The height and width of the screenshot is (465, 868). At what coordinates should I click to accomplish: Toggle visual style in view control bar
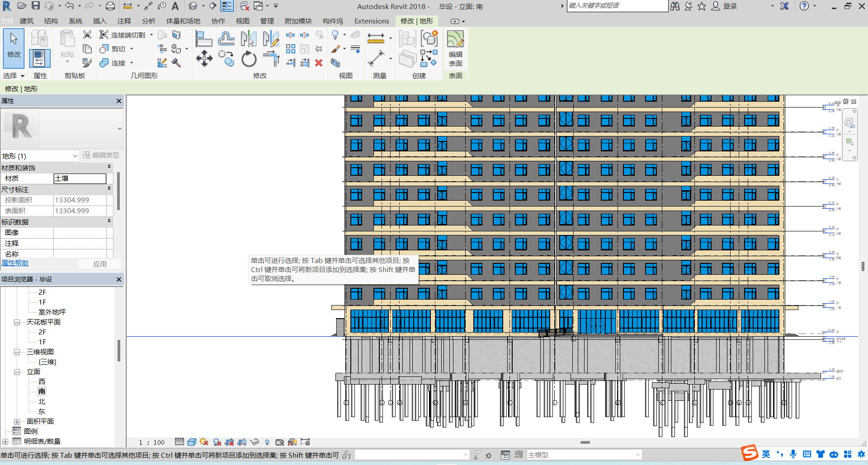(192, 442)
